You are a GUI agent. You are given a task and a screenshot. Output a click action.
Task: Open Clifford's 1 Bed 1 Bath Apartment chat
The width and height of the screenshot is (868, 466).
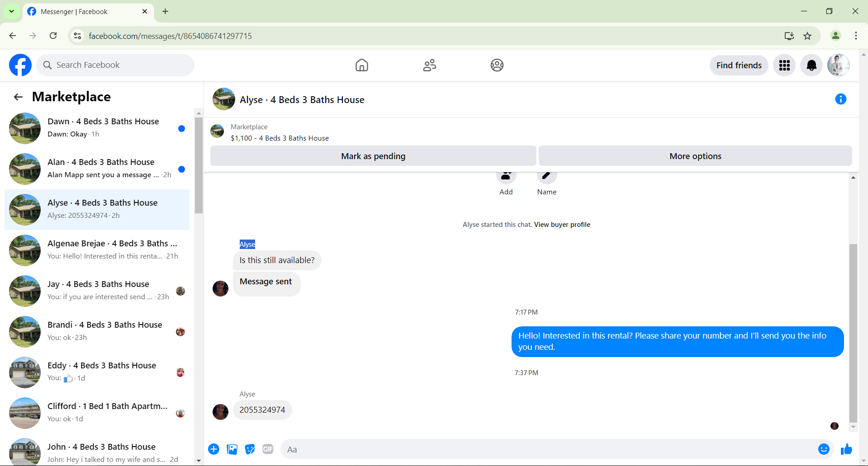[x=97, y=413]
